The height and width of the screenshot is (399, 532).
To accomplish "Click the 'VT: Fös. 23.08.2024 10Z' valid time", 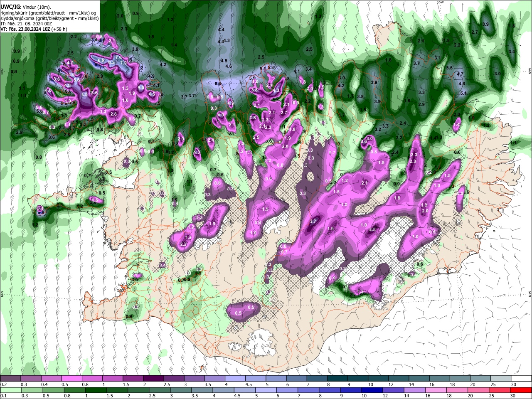I will tap(26, 29).
